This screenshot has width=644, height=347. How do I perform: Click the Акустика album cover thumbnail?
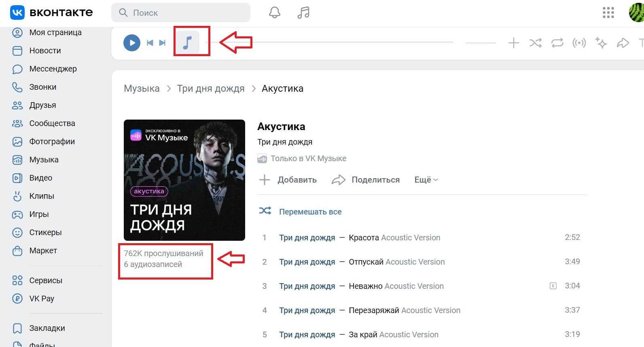[x=184, y=180]
